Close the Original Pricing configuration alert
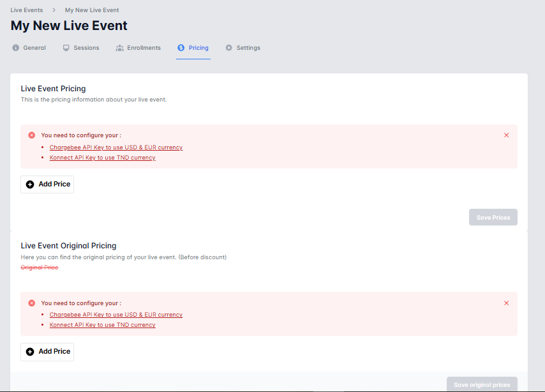 coord(507,303)
